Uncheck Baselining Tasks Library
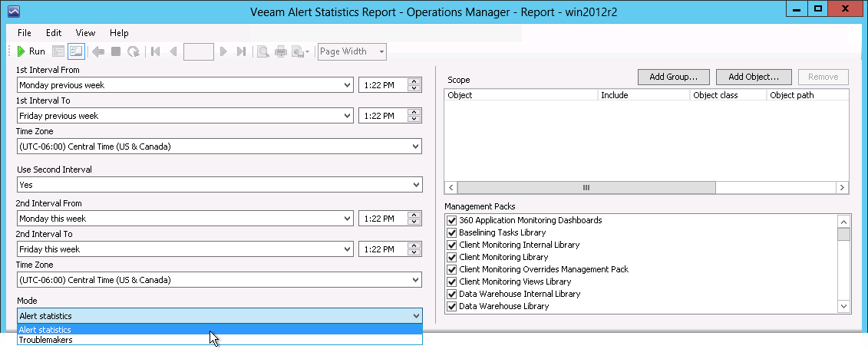Image resolution: width=868 pixels, height=349 pixels. tap(451, 232)
